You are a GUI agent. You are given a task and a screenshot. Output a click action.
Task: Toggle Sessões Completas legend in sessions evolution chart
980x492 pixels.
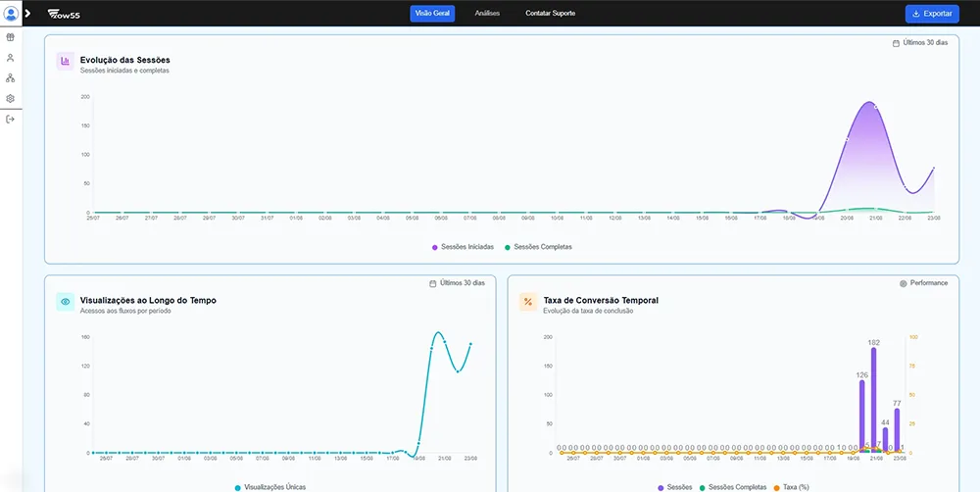(x=538, y=247)
